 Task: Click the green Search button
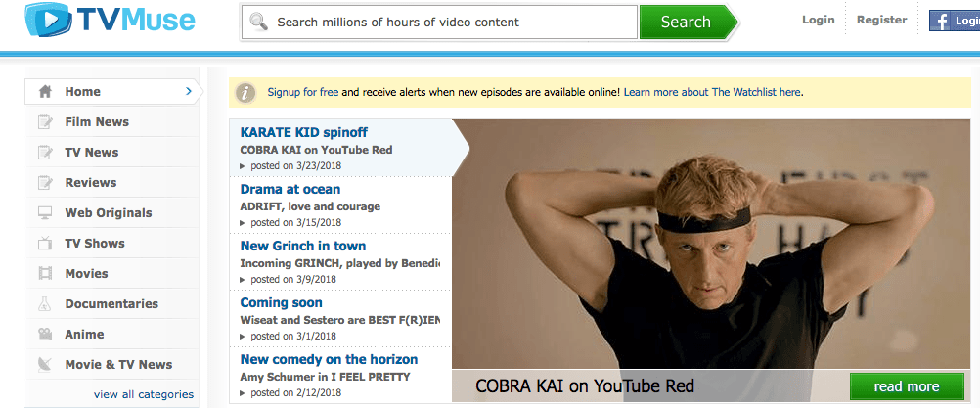click(x=688, y=22)
